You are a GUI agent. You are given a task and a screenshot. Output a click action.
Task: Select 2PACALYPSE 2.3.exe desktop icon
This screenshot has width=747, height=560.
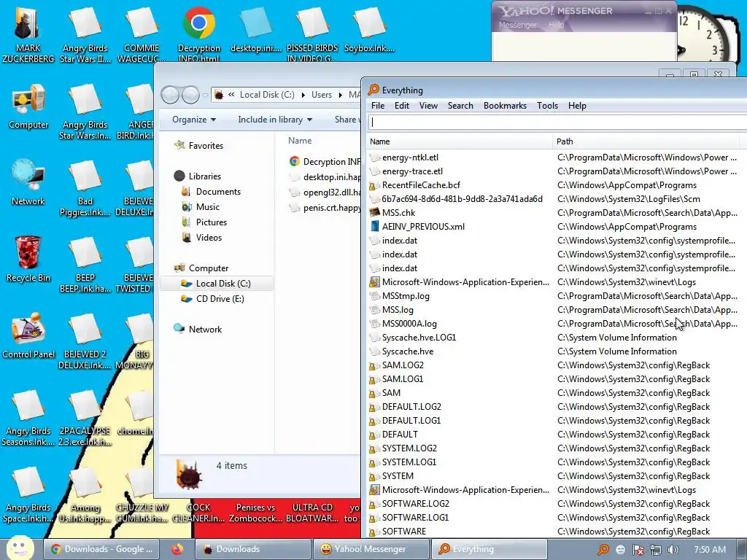click(x=85, y=418)
